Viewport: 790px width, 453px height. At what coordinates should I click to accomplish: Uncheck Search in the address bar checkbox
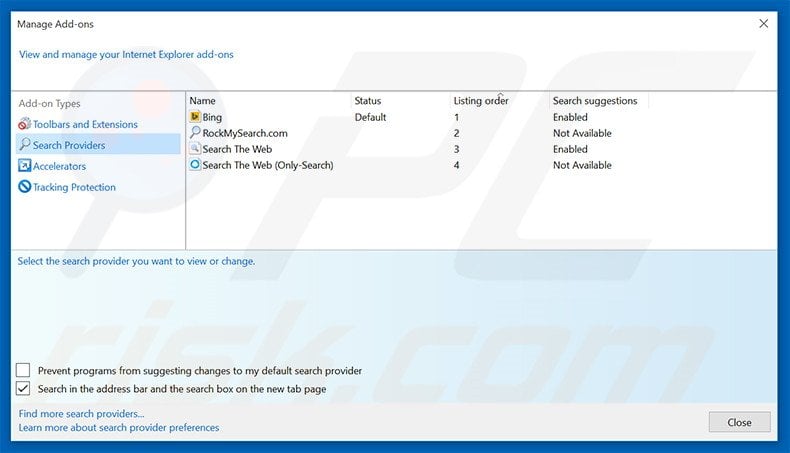[x=23, y=389]
